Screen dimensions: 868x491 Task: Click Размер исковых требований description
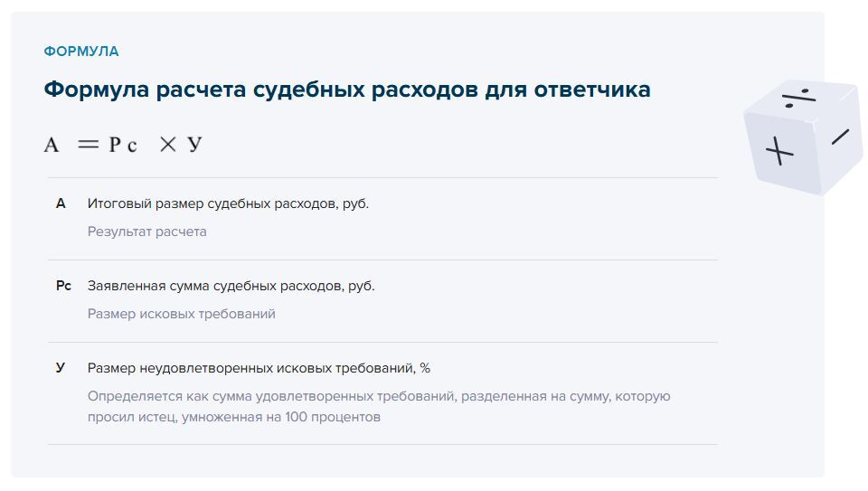coord(181,314)
